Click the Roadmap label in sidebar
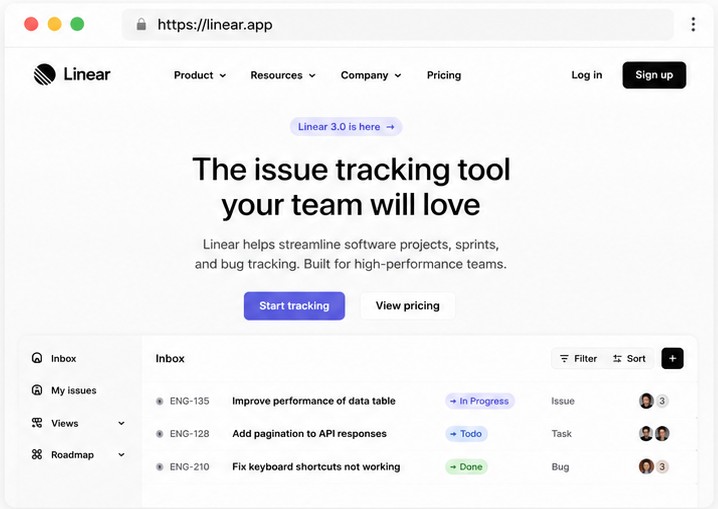Image resolution: width=718 pixels, height=509 pixels. coord(72,455)
